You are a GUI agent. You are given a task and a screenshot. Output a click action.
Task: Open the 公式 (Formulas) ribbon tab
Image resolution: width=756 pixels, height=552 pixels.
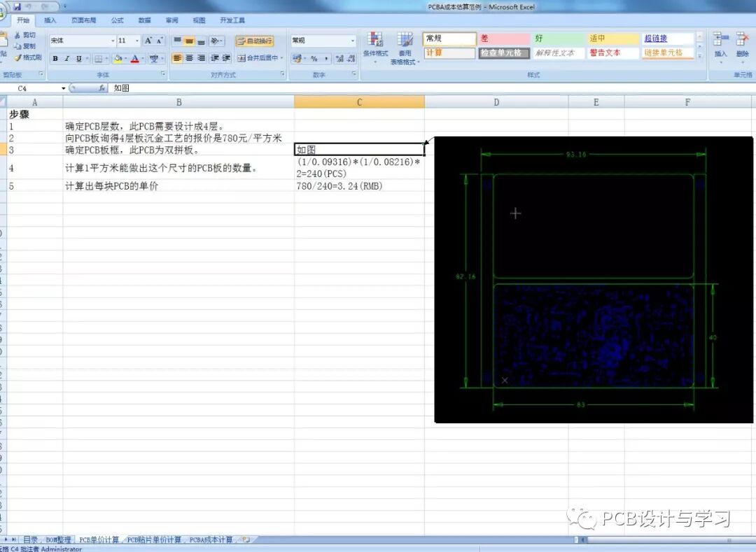click(117, 20)
